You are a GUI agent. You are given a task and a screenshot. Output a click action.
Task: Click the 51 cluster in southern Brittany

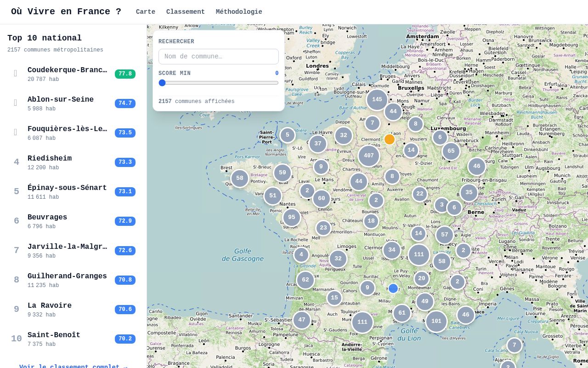(273, 196)
